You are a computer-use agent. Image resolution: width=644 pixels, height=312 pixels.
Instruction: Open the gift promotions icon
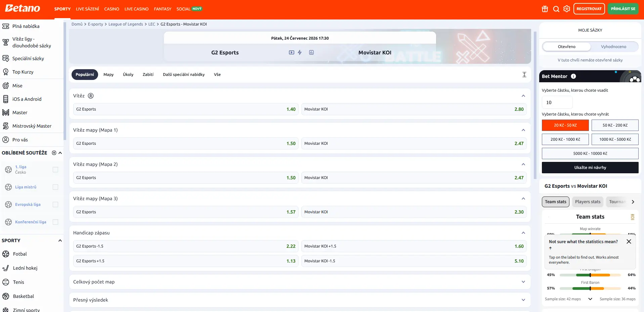click(x=545, y=9)
